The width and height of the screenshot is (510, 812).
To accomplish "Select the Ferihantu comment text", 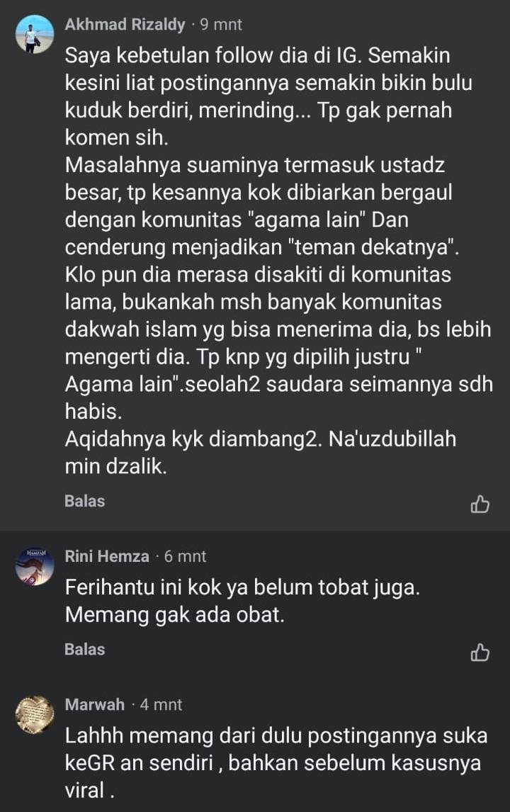I will coord(242,601).
